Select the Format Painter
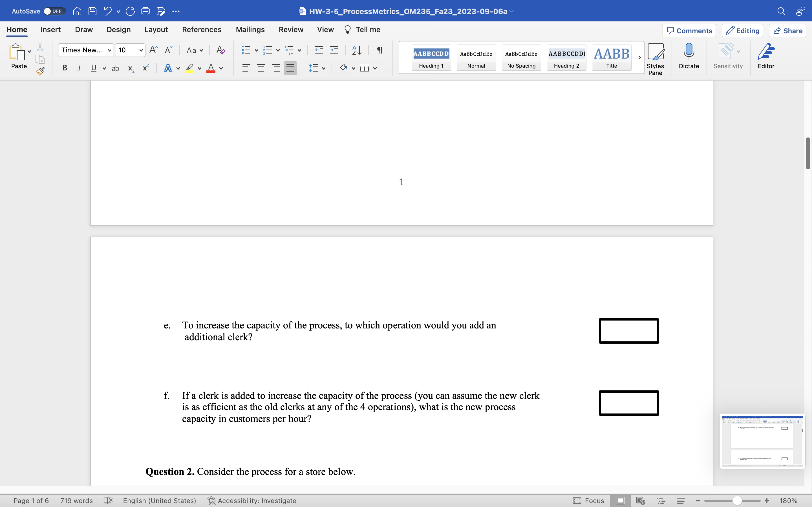812x507 pixels. [x=40, y=71]
